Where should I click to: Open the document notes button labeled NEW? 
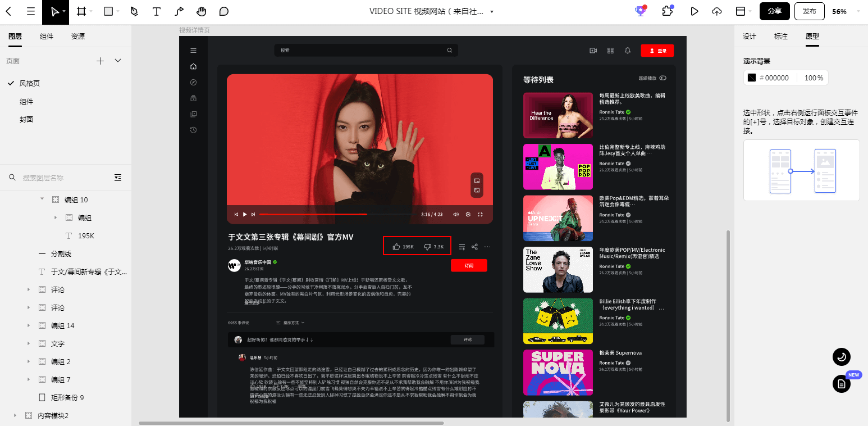click(x=841, y=384)
